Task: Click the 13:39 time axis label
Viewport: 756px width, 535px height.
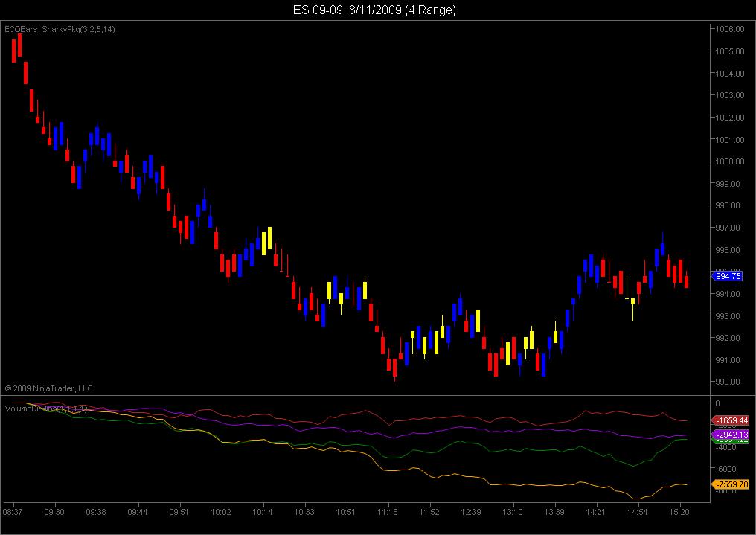Action: tap(554, 512)
